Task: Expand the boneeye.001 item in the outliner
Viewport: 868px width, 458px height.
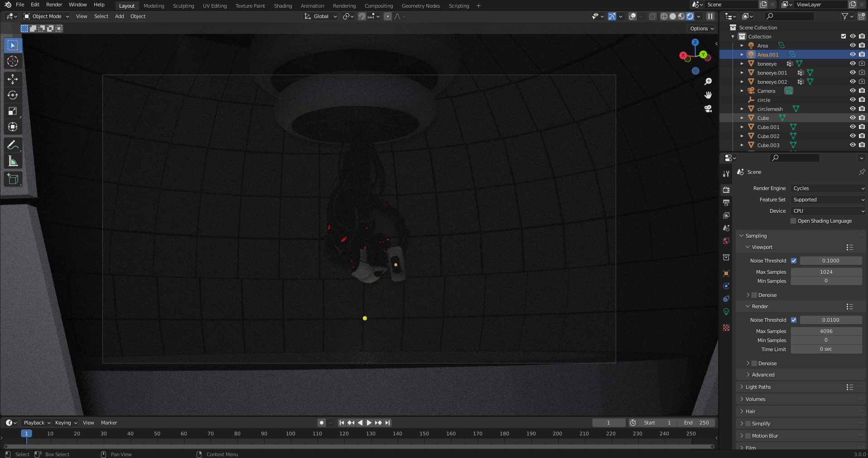Action: tap(742, 72)
